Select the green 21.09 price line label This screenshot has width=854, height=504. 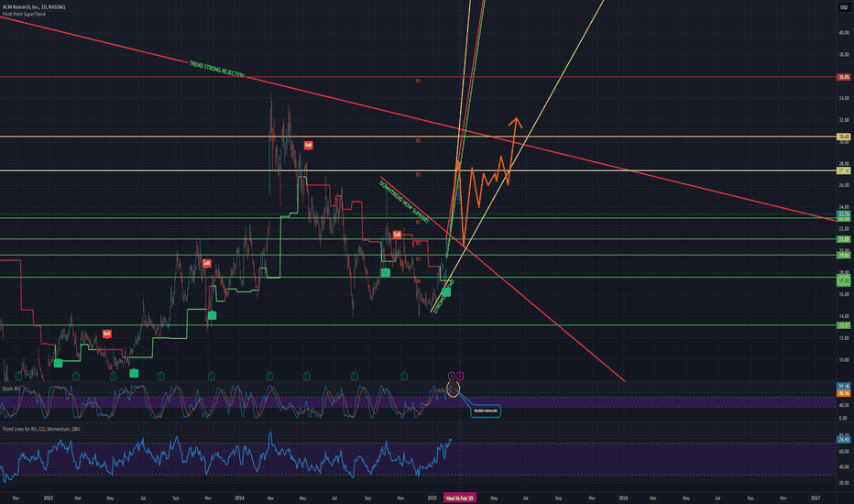pos(844,239)
